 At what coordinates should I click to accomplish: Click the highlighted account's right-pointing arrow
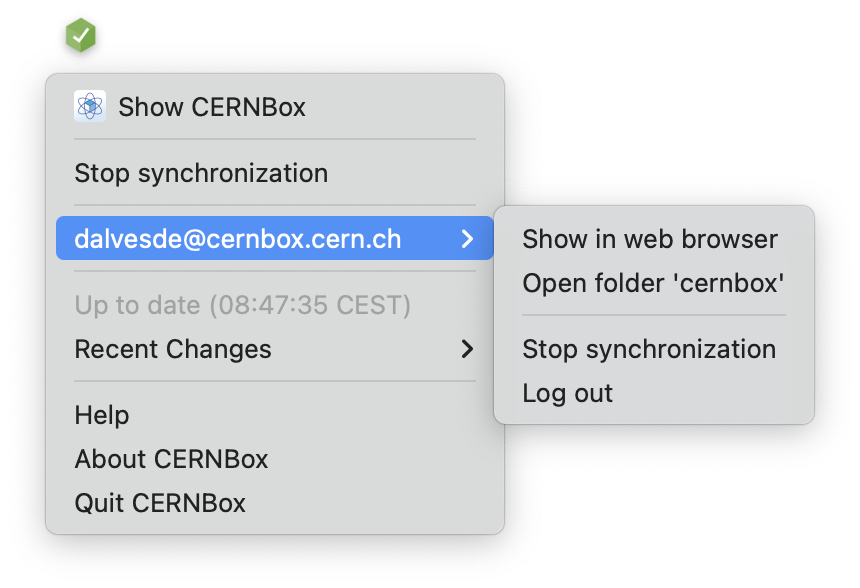tap(467, 239)
